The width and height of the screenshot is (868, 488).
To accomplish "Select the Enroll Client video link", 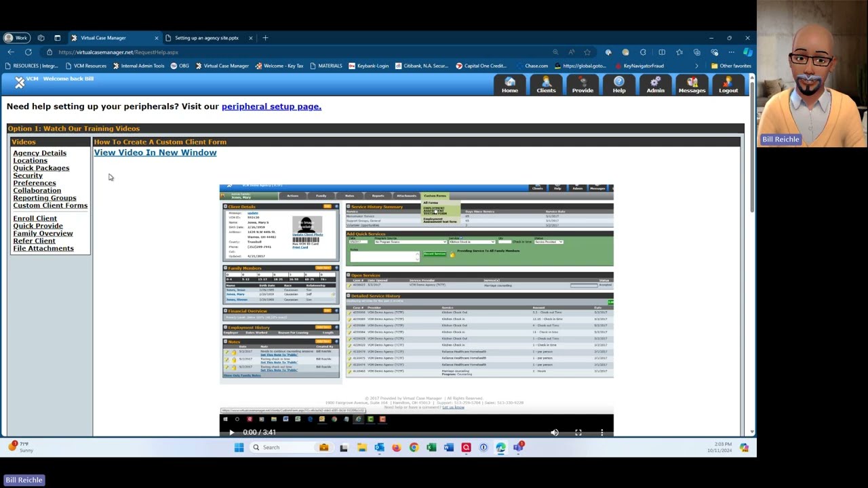I will pyautogui.click(x=35, y=219).
